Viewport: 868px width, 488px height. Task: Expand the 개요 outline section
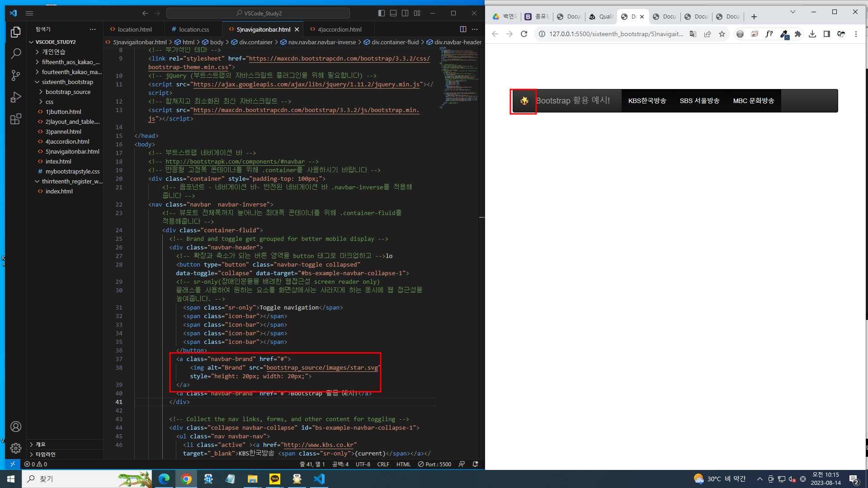coord(41,444)
